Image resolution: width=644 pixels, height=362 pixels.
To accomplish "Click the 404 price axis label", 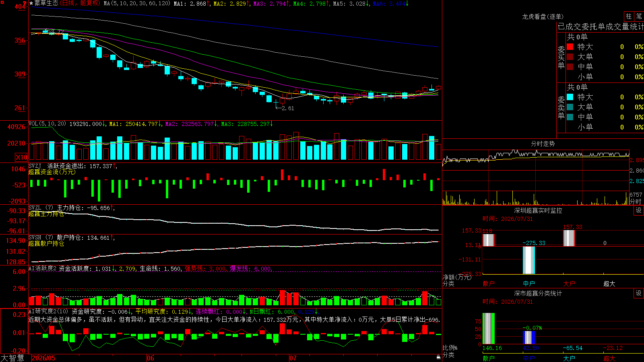I will click(20, 6).
